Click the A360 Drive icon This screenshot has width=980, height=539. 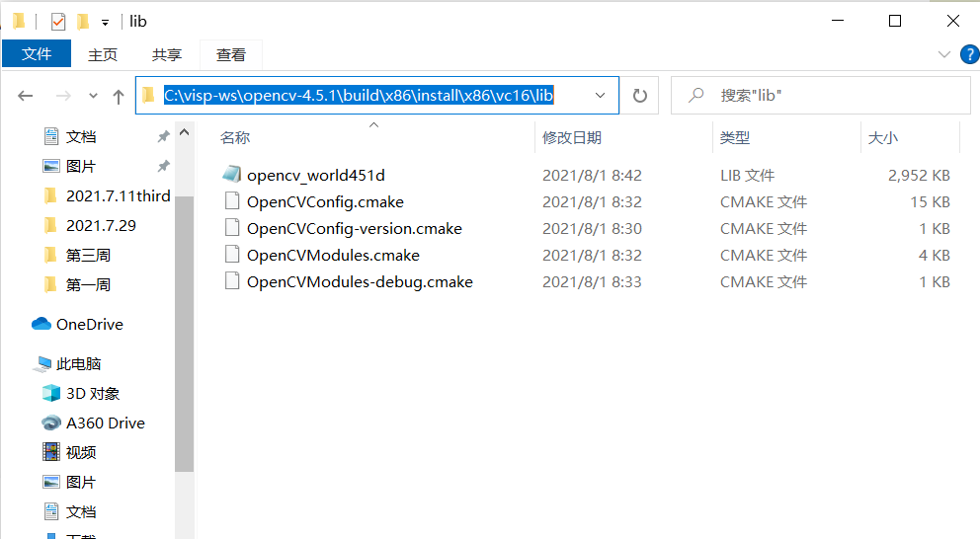click(x=51, y=423)
